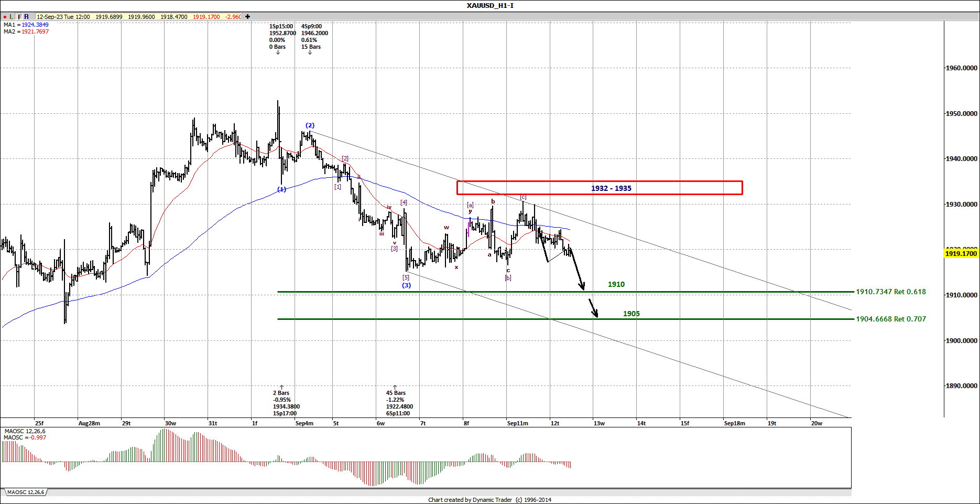980x504 pixels.
Task: Expand the 1910.7347 Ret 0.618 level options
Action: (890, 292)
